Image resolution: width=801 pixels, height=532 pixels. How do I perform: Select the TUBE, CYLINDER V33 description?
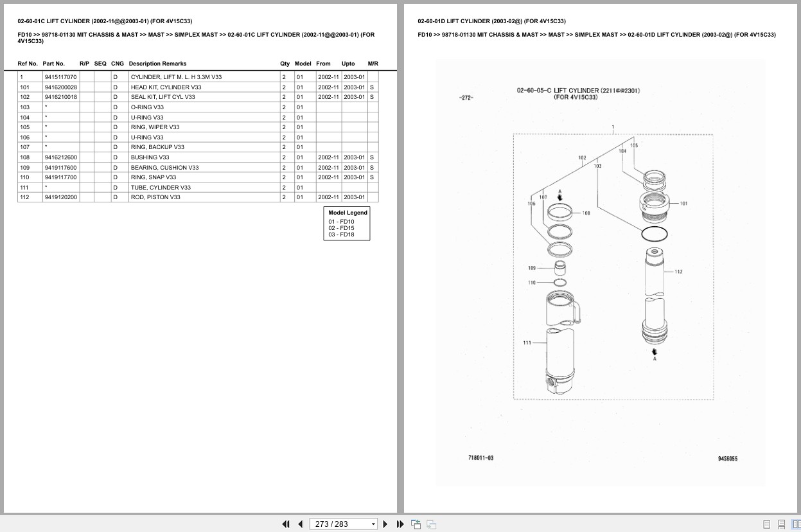[x=160, y=188]
